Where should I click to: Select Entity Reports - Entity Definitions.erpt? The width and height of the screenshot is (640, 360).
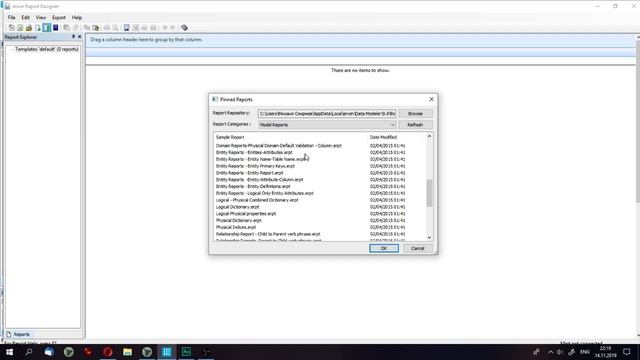253,187
